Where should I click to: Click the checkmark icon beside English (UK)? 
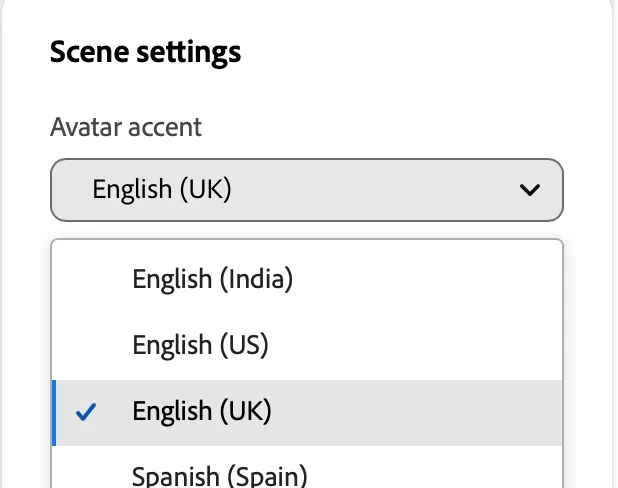(x=87, y=411)
